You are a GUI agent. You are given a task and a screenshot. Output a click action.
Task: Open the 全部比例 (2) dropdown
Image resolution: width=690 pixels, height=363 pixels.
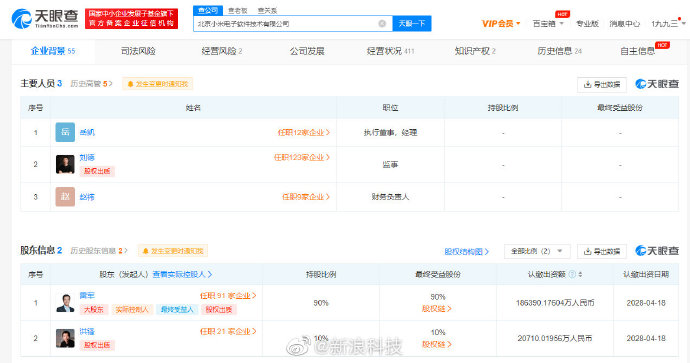(537, 251)
